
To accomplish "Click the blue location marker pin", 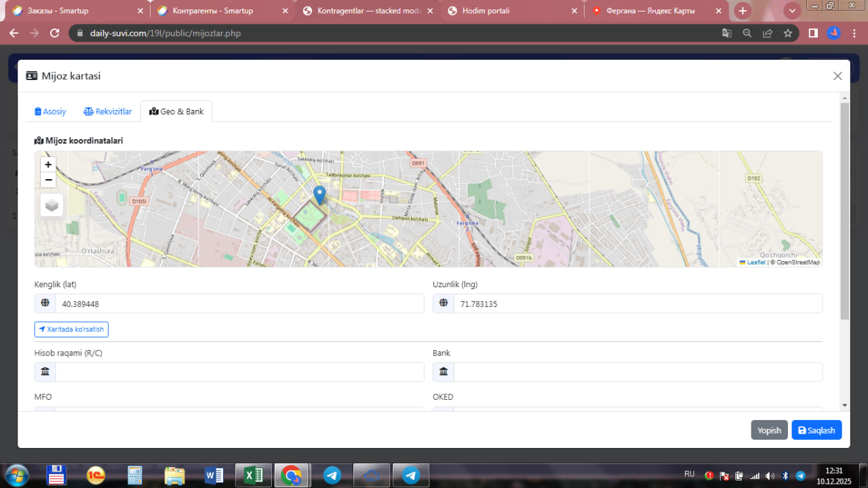I will point(319,195).
